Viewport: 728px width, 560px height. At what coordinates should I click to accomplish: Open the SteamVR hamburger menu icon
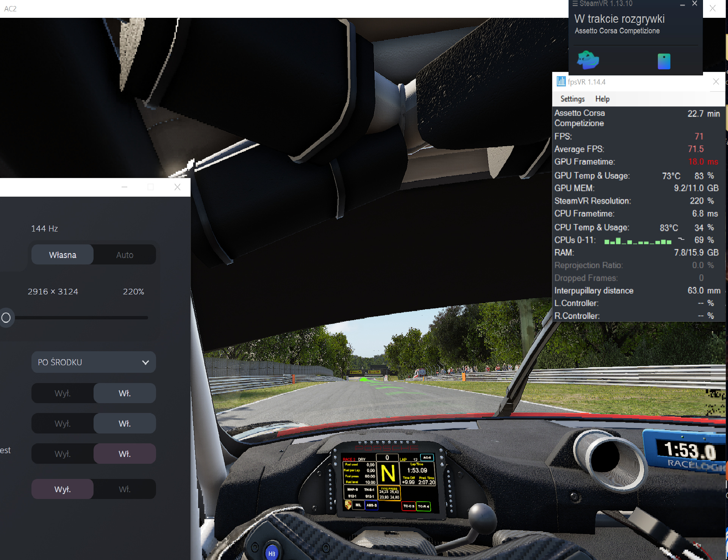(575, 3)
